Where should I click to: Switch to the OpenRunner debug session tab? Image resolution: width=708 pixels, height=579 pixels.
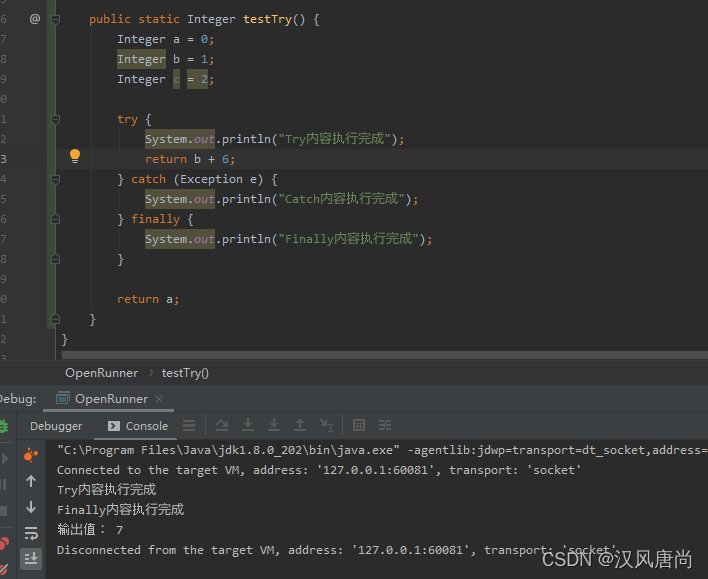click(111, 399)
